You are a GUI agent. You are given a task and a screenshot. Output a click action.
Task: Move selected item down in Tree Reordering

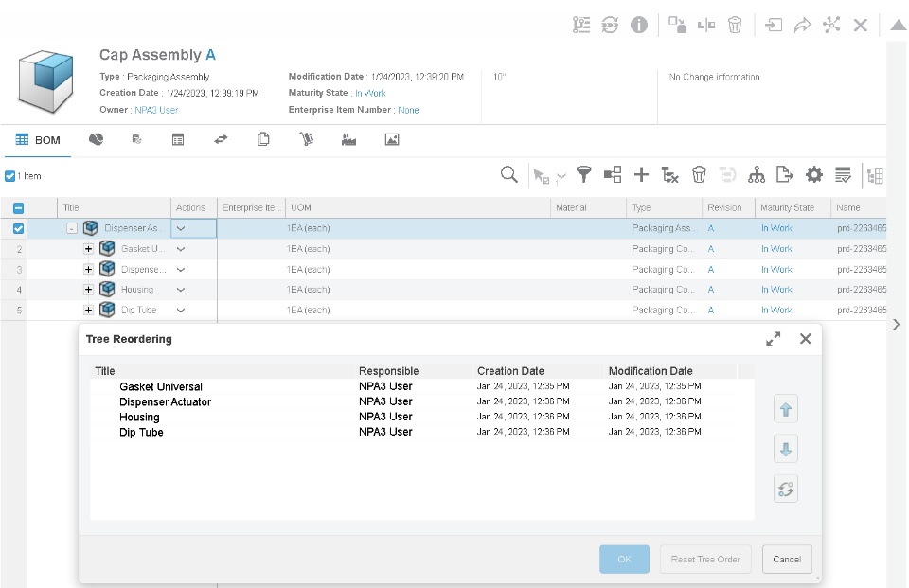click(786, 449)
